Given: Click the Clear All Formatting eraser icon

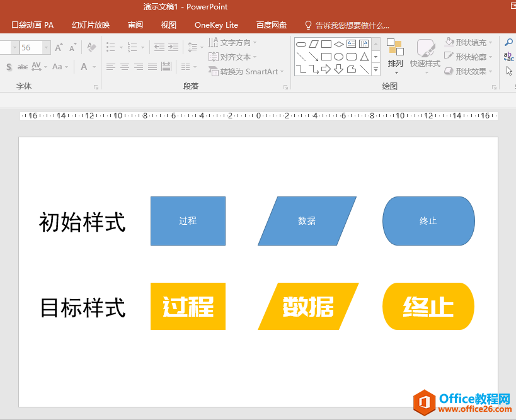Looking at the screenshot, I should (x=91, y=48).
